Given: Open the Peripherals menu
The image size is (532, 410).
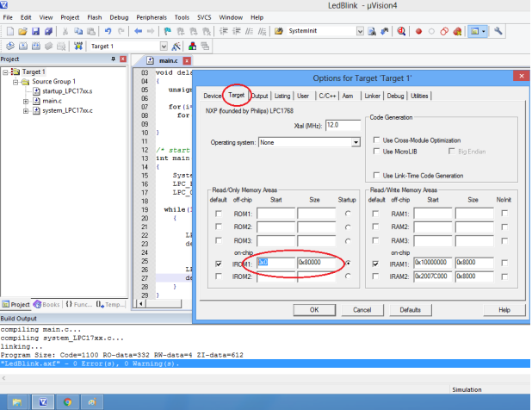Looking at the screenshot, I should 153,16.
